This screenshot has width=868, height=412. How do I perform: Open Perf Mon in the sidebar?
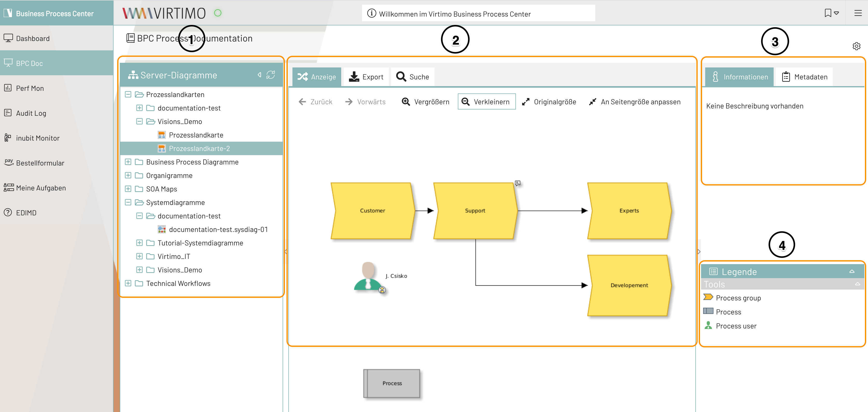30,88
